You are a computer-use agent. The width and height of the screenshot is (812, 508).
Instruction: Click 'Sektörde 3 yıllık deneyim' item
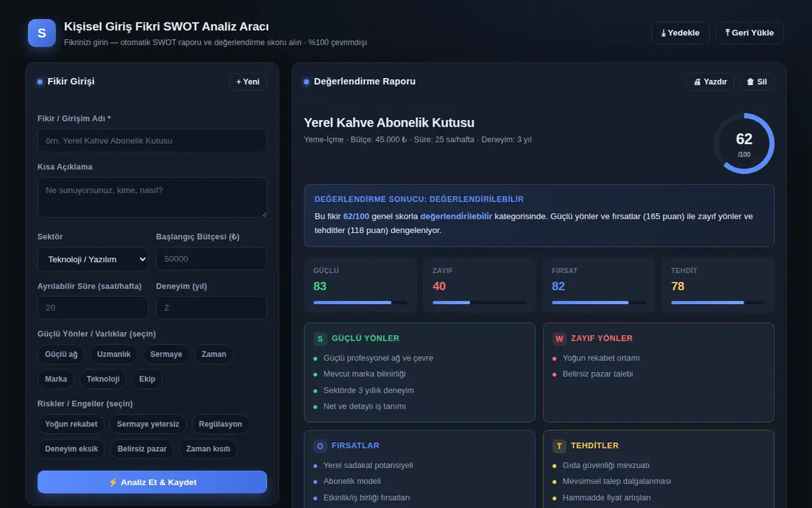369,390
